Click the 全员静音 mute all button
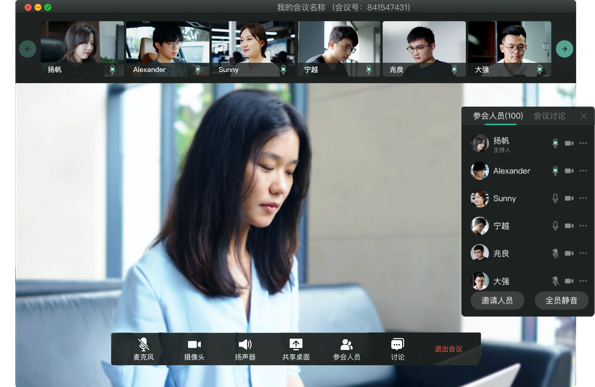The image size is (595, 387). [561, 300]
